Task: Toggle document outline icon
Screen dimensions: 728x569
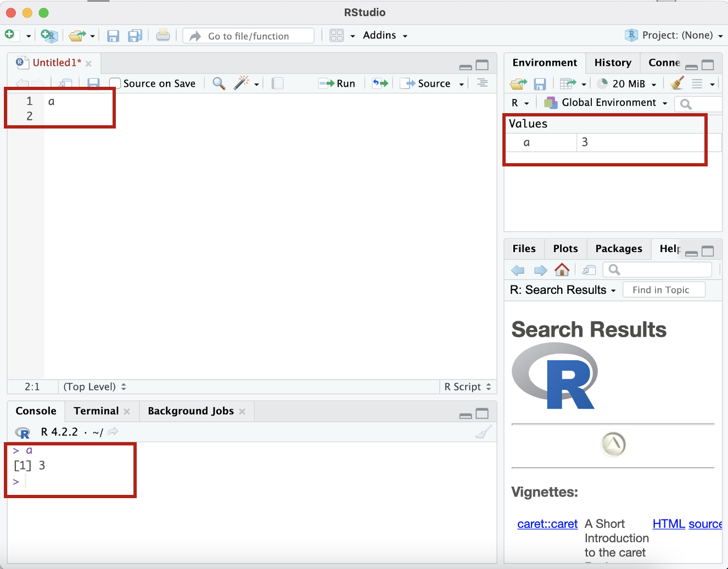Action: coord(482,83)
